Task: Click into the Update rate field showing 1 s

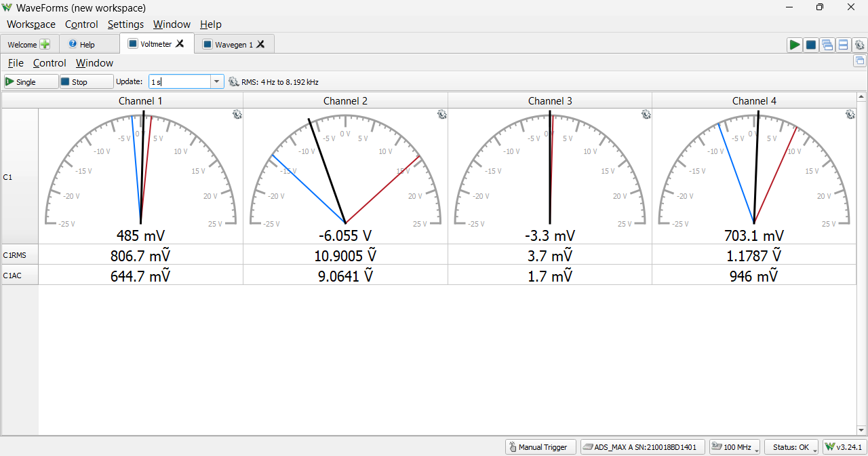Action: coord(180,81)
